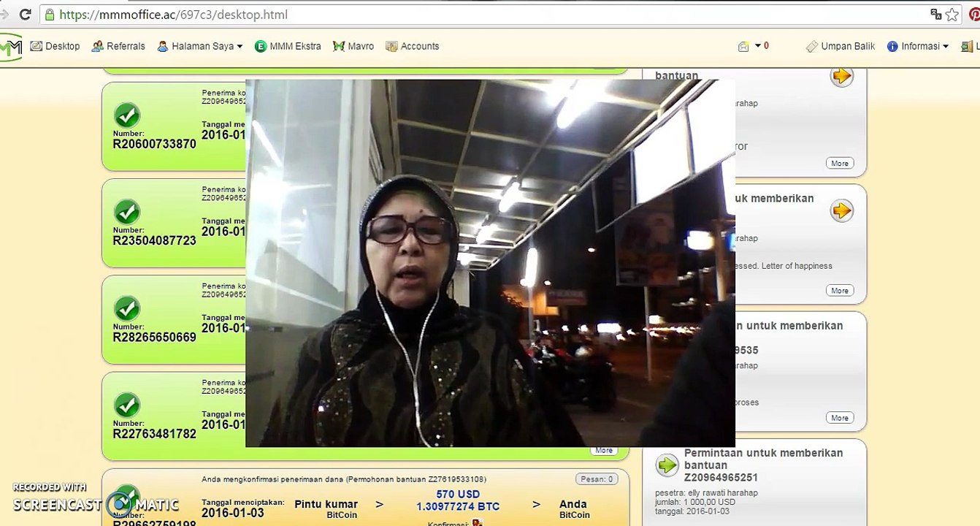
Task: Click the yellow arrow in the topmost bantuan card
Action: tap(842, 76)
